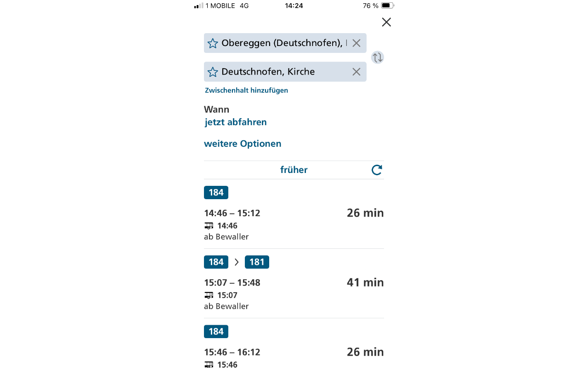Tap the bus icon of the 15:07 departure

[x=209, y=295]
